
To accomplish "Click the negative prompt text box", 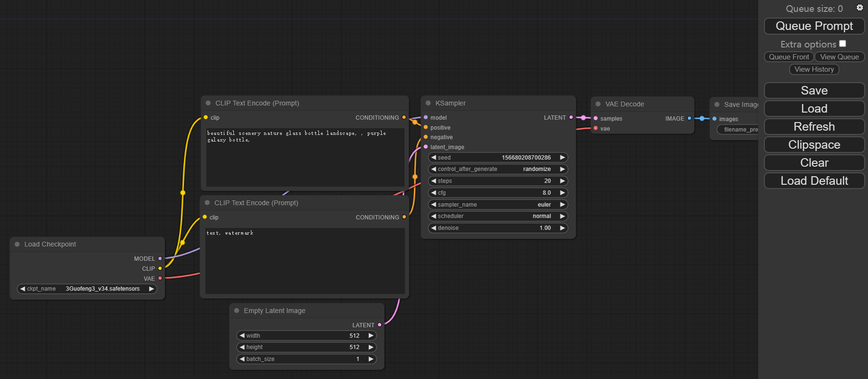I will click(x=305, y=260).
